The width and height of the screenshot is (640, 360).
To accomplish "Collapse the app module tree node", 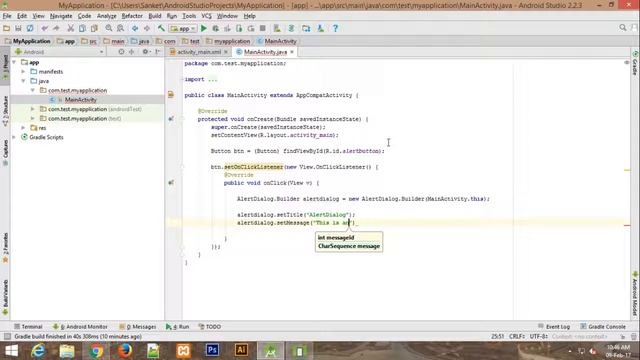I will pyautogui.click(x=14, y=62).
